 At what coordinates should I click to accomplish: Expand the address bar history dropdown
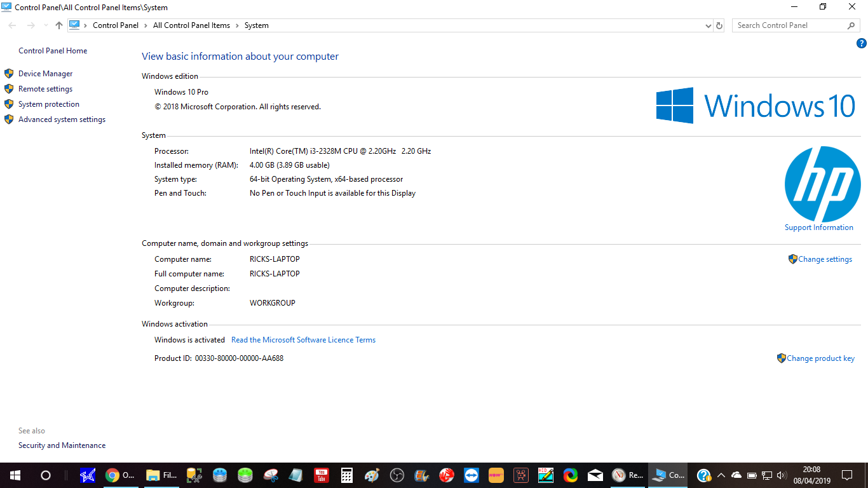pos(709,25)
